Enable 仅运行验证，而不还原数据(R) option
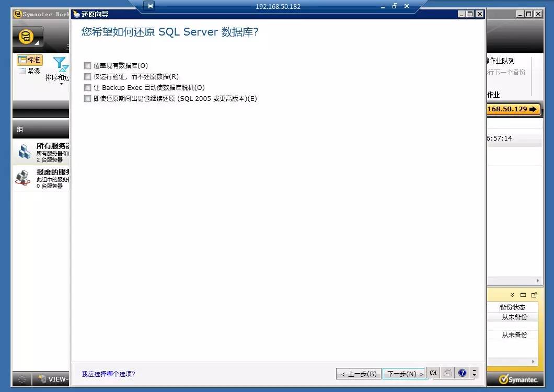The image size is (554, 392). [87, 76]
